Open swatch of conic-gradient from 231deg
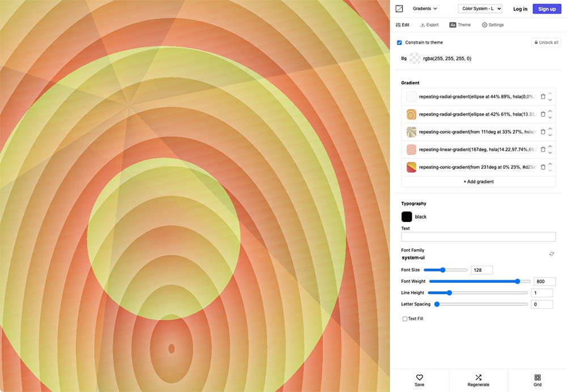 click(x=411, y=167)
